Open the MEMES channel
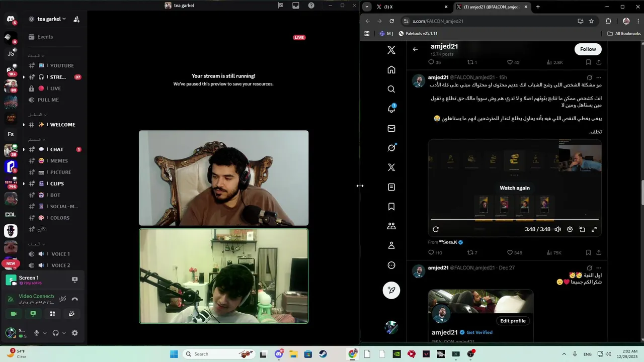Image resolution: width=644 pixels, height=362 pixels. 55,161
